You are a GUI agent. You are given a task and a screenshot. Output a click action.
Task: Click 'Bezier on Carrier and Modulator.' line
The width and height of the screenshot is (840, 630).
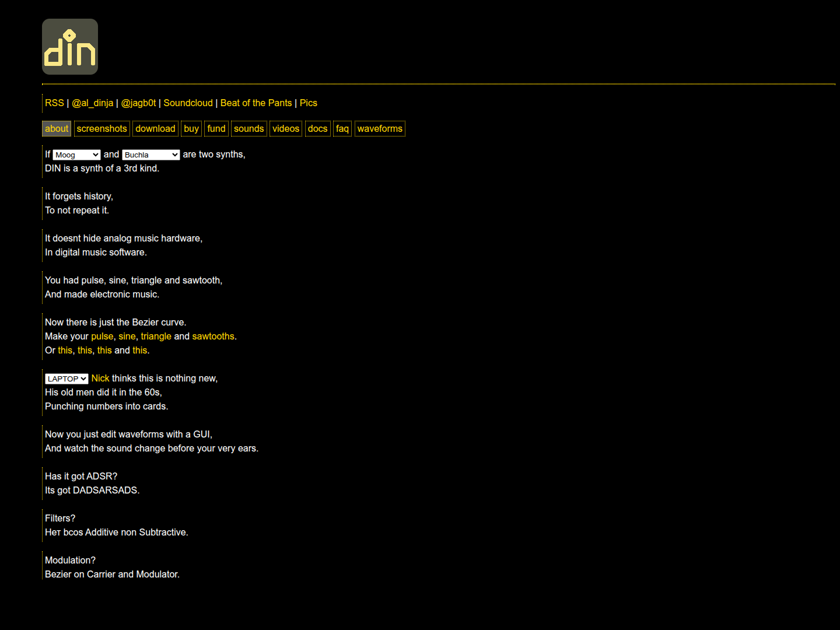point(112,575)
